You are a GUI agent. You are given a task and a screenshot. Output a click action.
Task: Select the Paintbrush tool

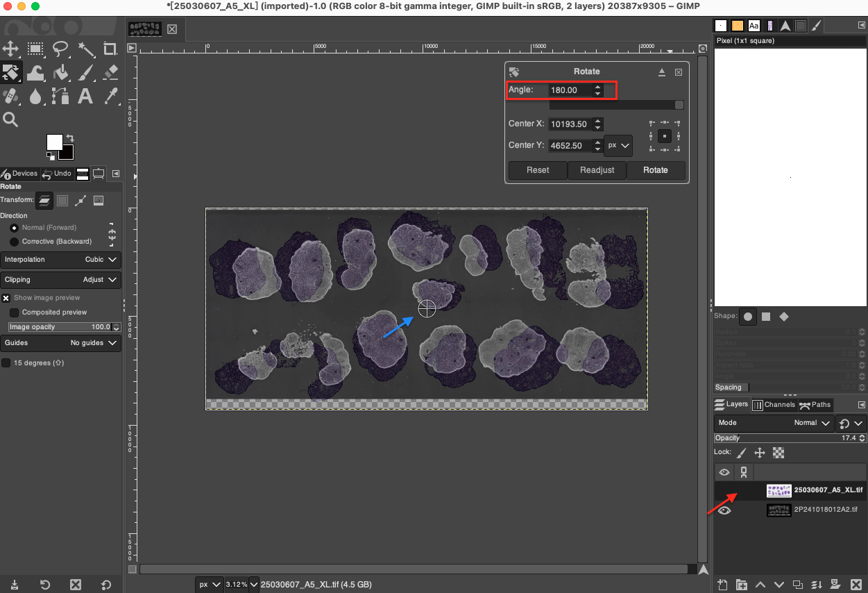point(85,72)
